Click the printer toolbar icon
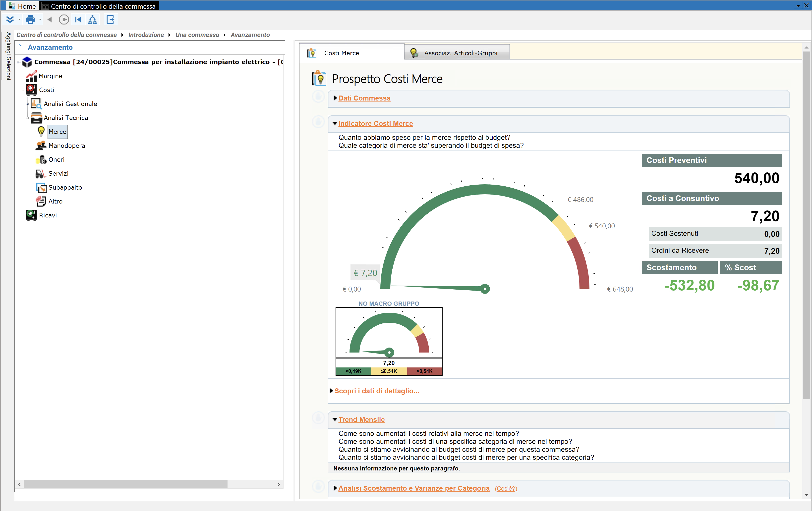This screenshot has height=511, width=812. [x=30, y=20]
